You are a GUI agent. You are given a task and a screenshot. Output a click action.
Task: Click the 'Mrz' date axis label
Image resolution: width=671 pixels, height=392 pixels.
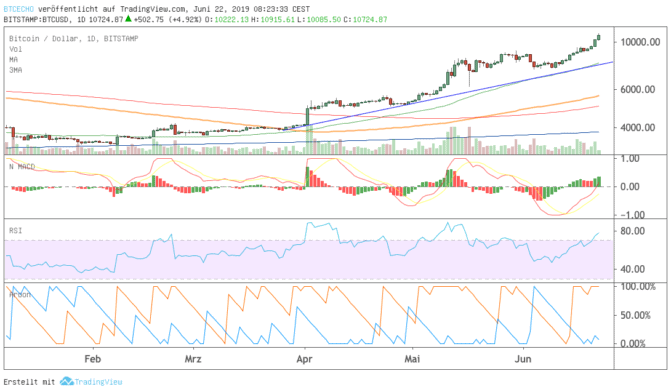(193, 359)
